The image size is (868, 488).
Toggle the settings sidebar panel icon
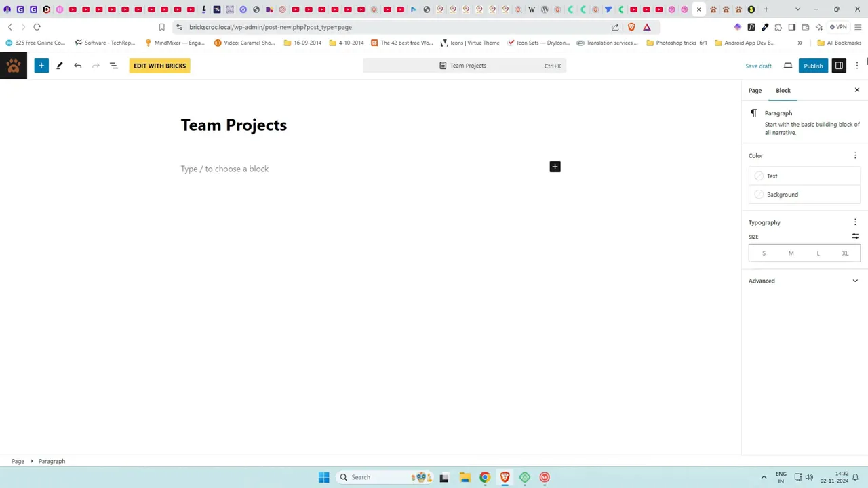coord(839,66)
